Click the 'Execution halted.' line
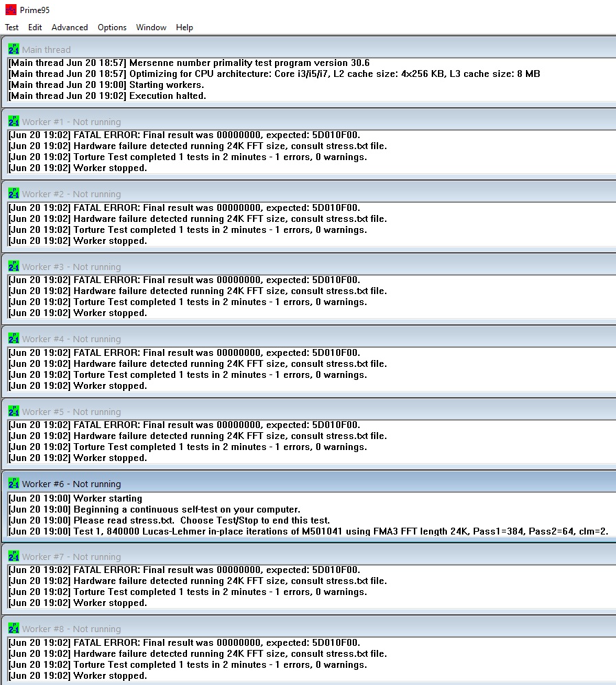Viewport: 616px width, 685px height. coord(107,96)
